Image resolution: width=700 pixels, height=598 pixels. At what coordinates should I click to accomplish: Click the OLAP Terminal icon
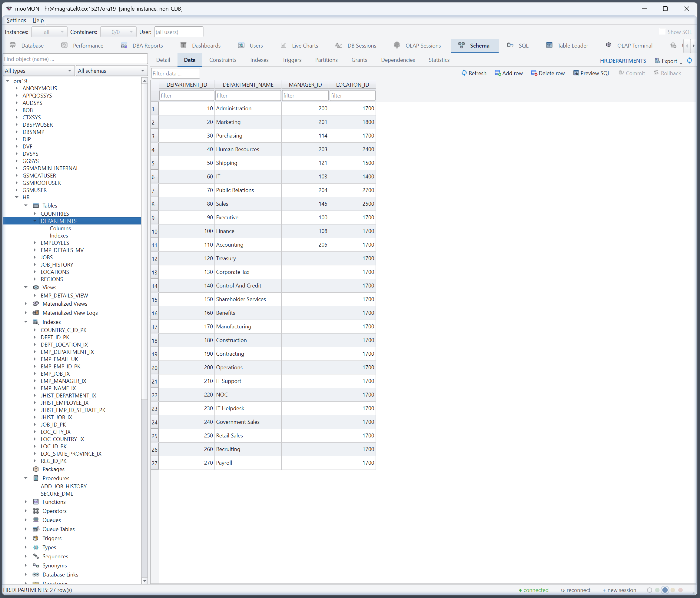click(609, 45)
